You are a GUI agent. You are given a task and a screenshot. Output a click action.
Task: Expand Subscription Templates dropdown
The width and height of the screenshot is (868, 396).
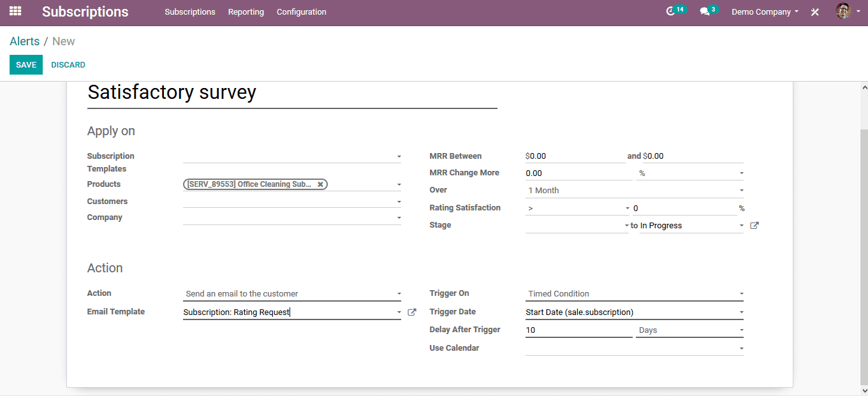pyautogui.click(x=292, y=156)
